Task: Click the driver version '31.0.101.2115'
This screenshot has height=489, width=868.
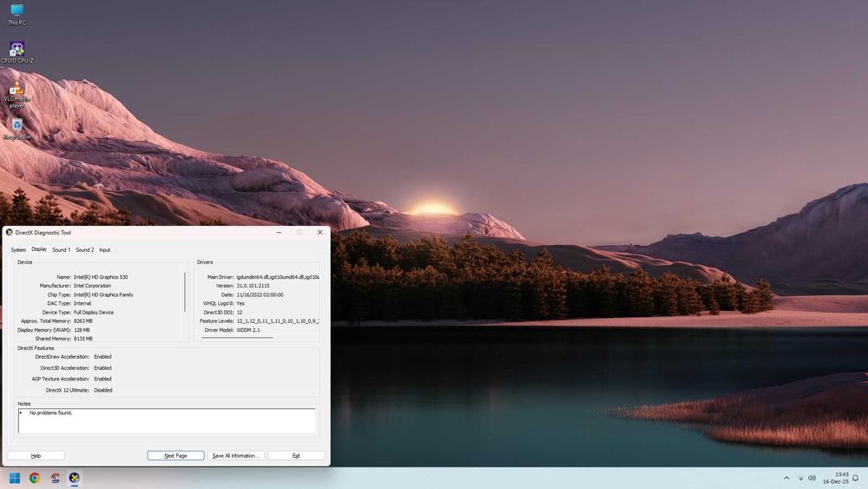Action: (253, 286)
